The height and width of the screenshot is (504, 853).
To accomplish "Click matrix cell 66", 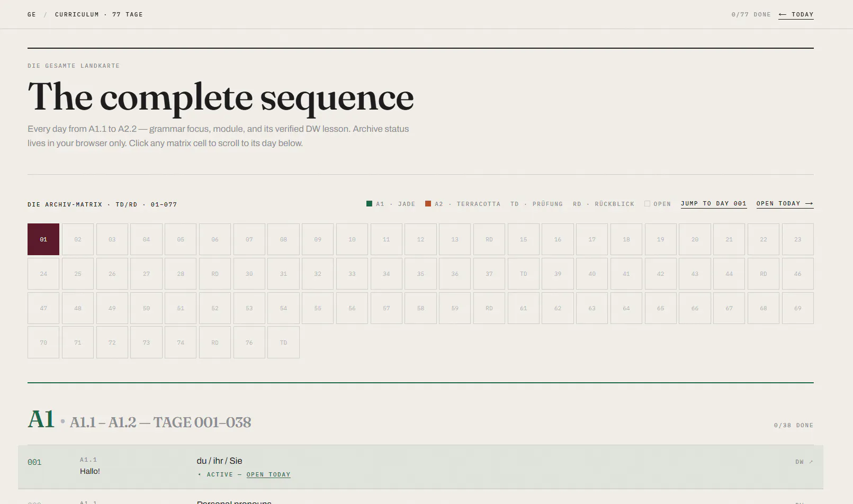I will pos(695,308).
